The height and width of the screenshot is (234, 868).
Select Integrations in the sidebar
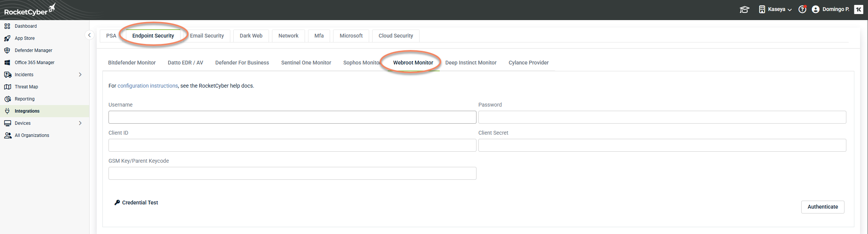point(45,111)
